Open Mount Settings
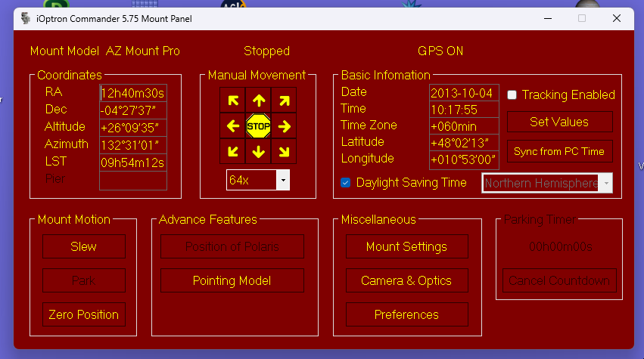 [x=406, y=246]
